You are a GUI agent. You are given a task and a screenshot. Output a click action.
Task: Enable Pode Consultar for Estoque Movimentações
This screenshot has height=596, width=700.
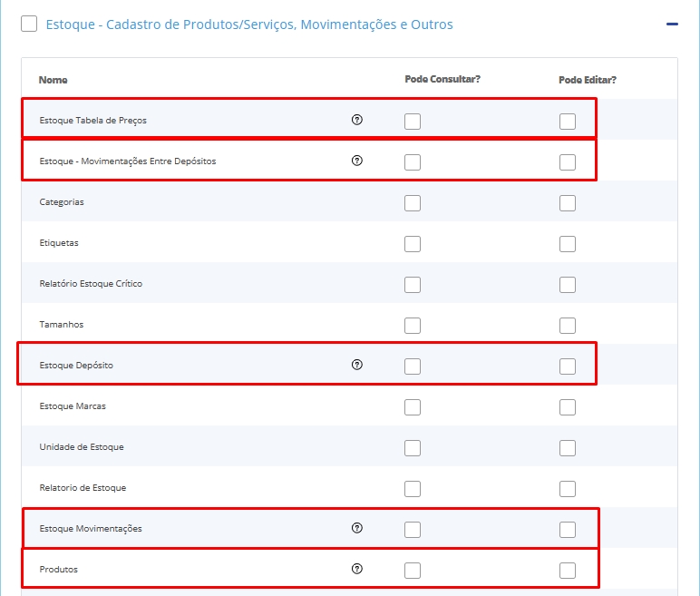413,530
